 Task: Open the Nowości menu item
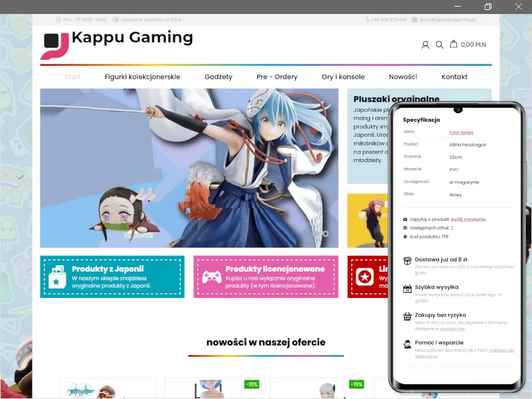click(403, 77)
